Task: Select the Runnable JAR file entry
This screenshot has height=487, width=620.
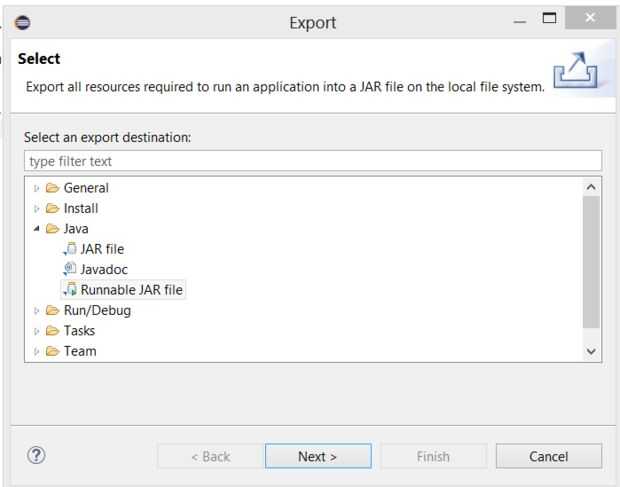Action: coord(132,290)
